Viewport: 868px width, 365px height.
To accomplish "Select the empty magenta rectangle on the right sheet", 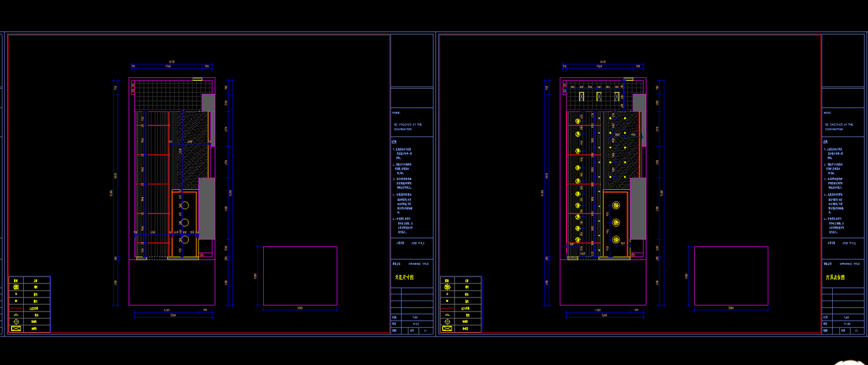I will pos(731,276).
